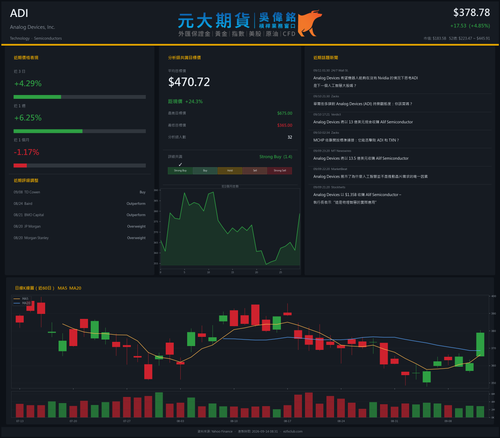This screenshot has height=438, width=500.
Task: Open the 24/7 Wall St. Nvidia news headline
Action: pos(365,82)
